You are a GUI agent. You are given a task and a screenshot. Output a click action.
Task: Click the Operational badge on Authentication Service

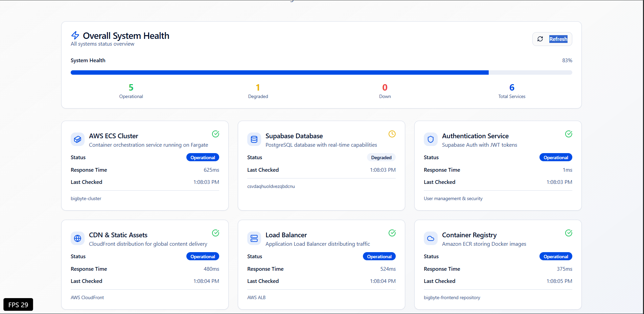(x=556, y=158)
